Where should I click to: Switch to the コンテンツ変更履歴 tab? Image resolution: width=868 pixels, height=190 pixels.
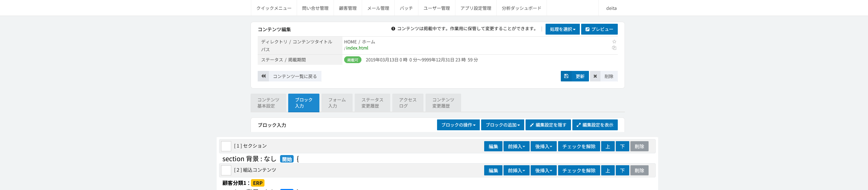443,103
